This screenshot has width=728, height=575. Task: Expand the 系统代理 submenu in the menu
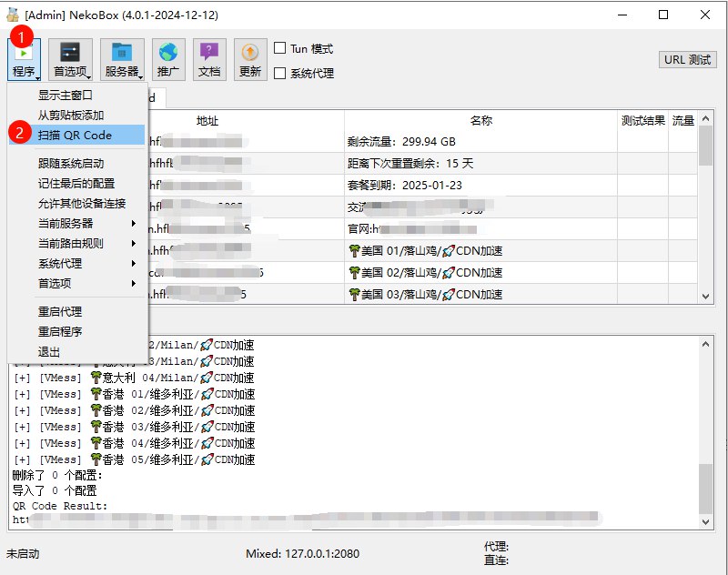tap(76, 264)
